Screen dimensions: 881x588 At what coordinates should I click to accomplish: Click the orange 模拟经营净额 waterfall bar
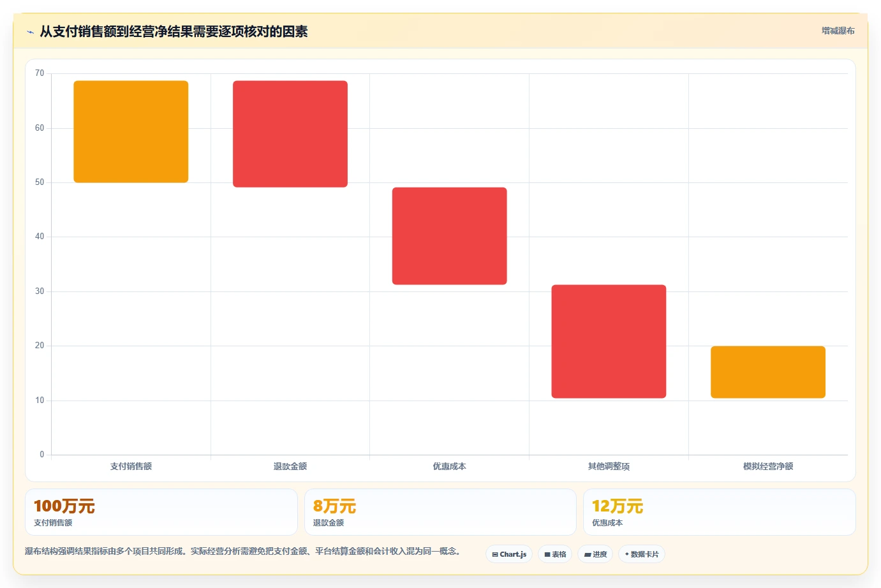[768, 372]
